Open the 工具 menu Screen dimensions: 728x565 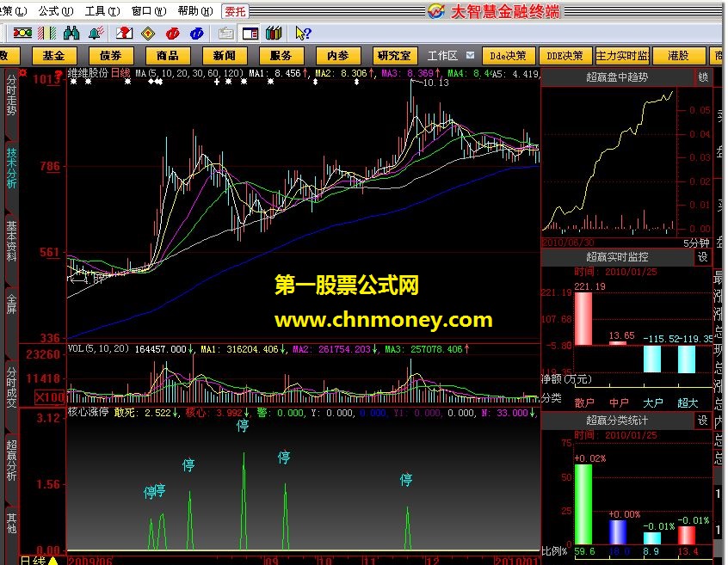point(102,11)
